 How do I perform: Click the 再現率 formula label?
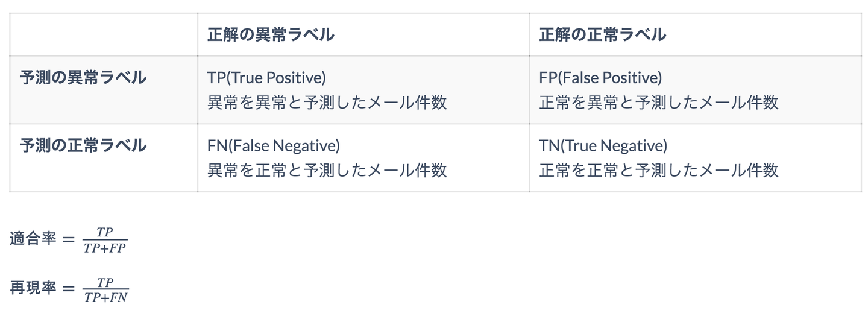[x=33, y=288]
